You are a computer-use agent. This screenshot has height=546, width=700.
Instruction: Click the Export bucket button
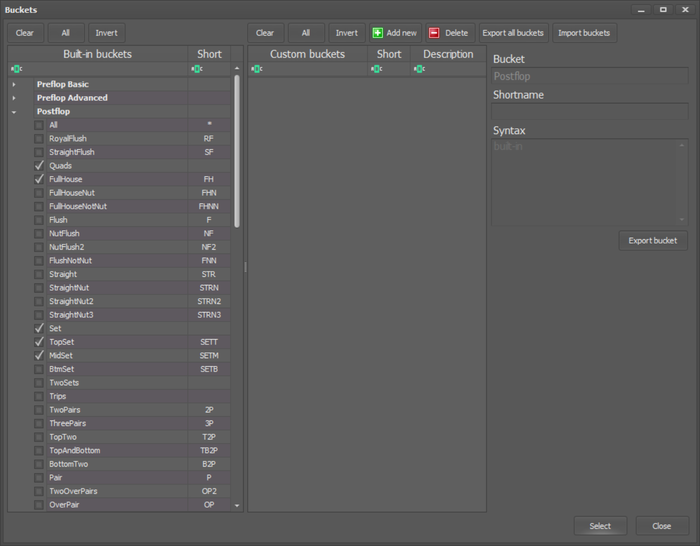[x=652, y=240]
